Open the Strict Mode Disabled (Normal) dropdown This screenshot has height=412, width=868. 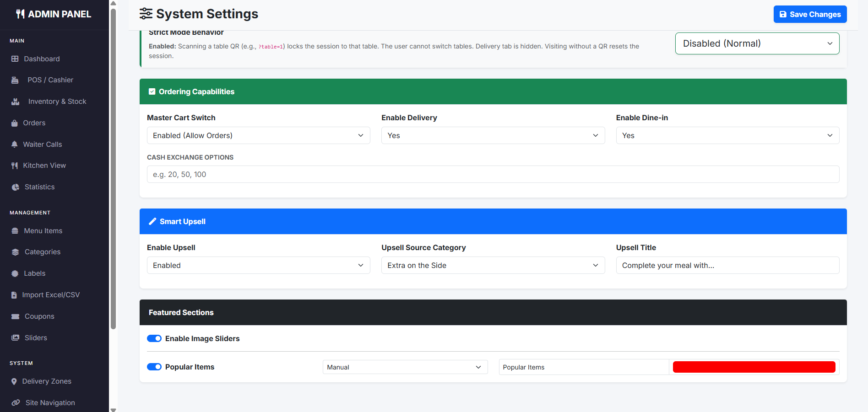point(757,43)
